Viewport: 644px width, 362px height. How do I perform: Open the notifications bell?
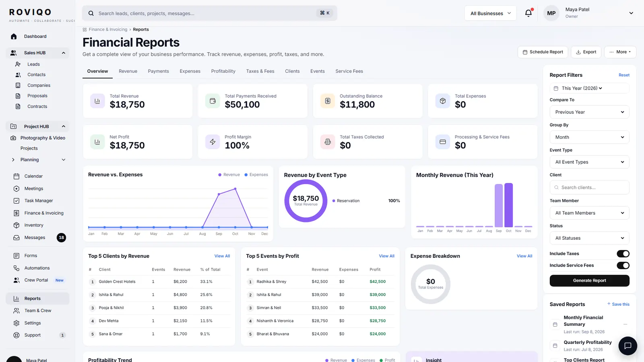point(528,13)
